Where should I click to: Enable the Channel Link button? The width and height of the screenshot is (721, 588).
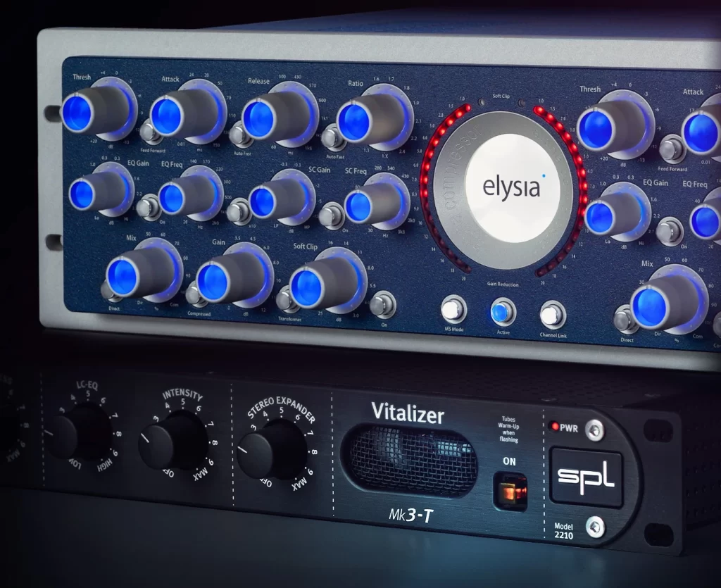click(552, 315)
